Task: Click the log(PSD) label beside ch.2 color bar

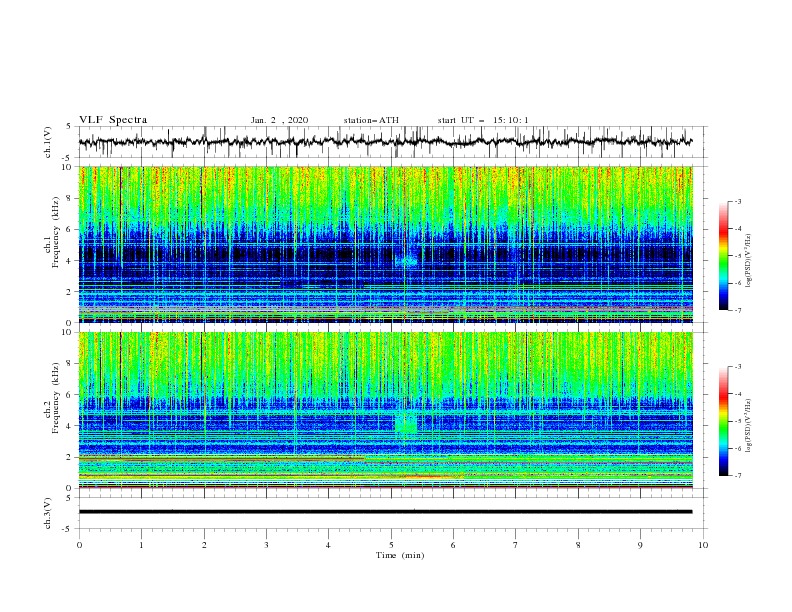Action: pyautogui.click(x=748, y=426)
